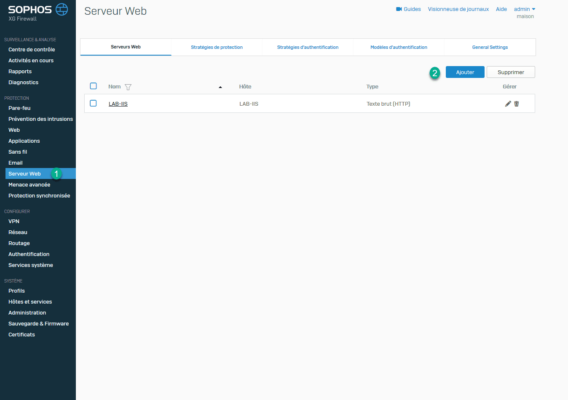Click the LAB-IIS host cell

coord(248,104)
